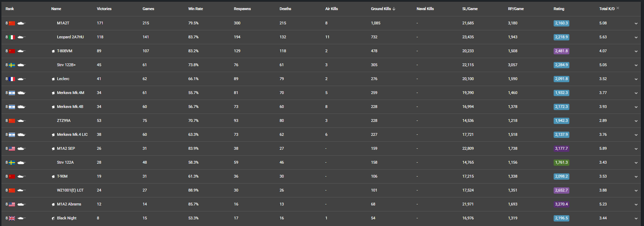The image size is (644, 226).
Task: Open the WZ1001(E) LCT vehicle name
Action: 70,190
